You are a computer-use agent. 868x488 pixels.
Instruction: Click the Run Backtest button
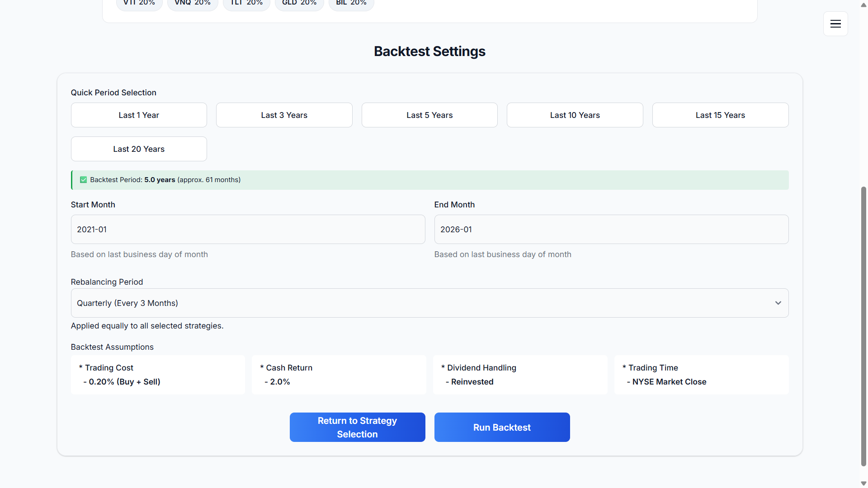pyautogui.click(x=502, y=427)
